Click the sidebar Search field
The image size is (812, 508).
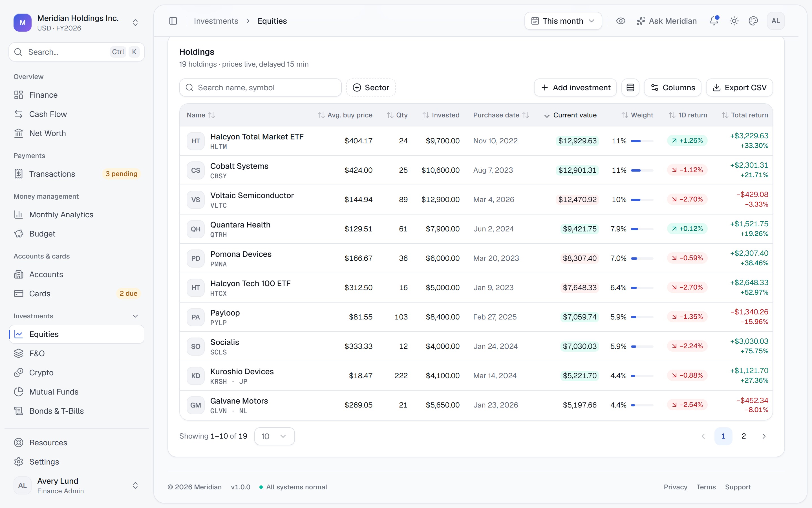tap(76, 52)
